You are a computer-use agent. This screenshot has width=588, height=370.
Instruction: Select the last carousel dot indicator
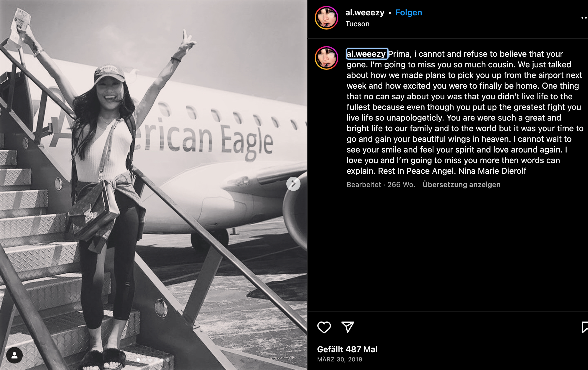168,360
